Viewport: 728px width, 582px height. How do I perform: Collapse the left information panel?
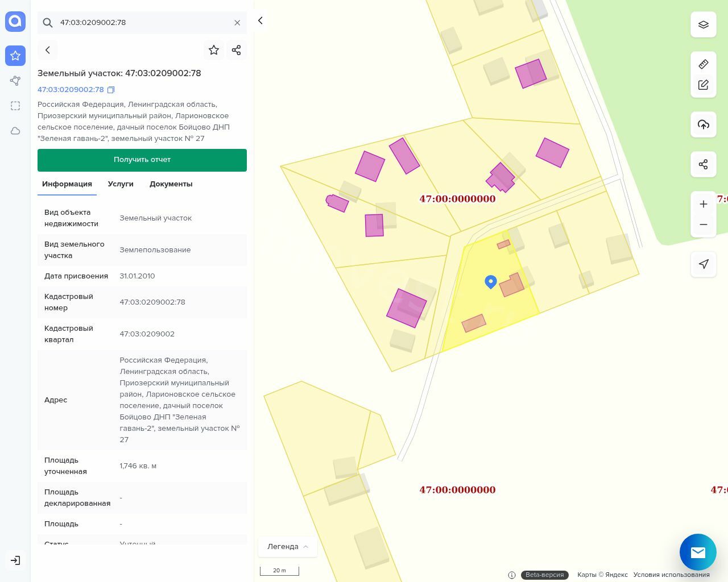pos(260,20)
